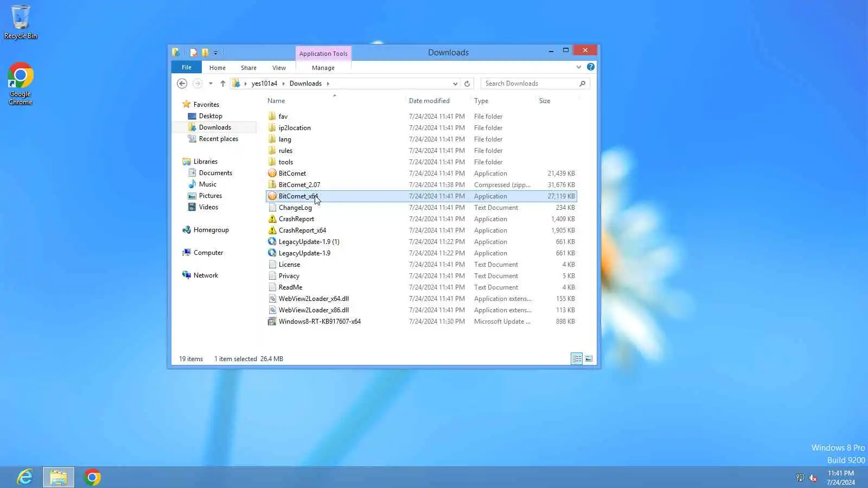Select Recent places in navigation pane
Screen dimensions: 868x488
click(x=219, y=139)
